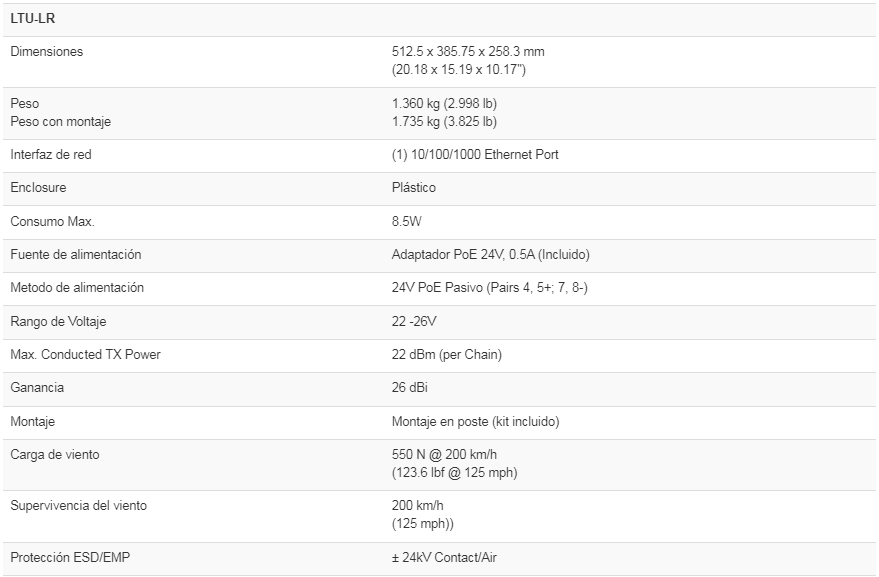The width and height of the screenshot is (879, 577).
Task: Select the Dimensiones row label
Action: (47, 51)
